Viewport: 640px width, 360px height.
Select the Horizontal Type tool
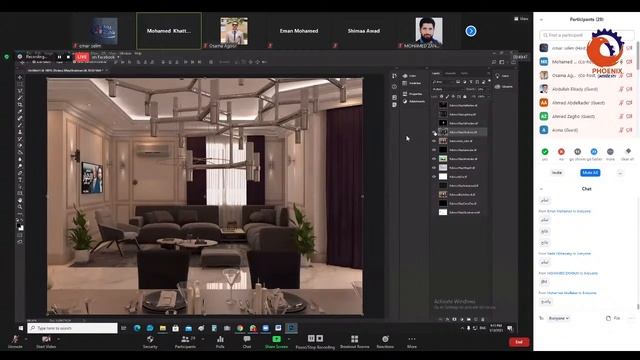(x=20, y=180)
